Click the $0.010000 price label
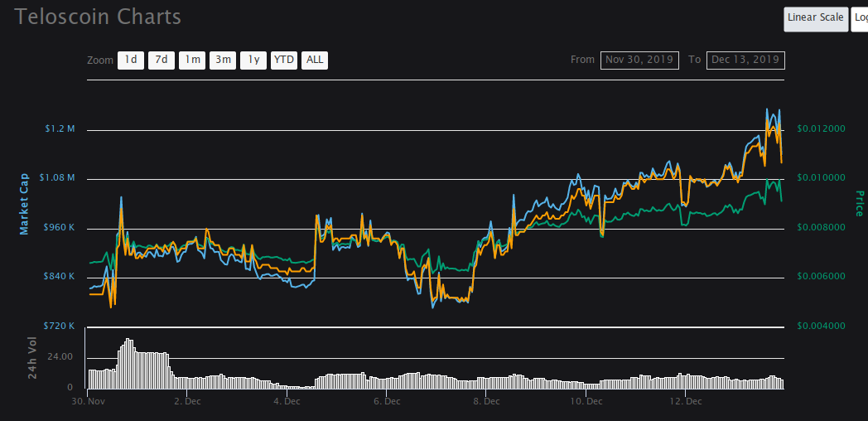The image size is (868, 421). (821, 178)
